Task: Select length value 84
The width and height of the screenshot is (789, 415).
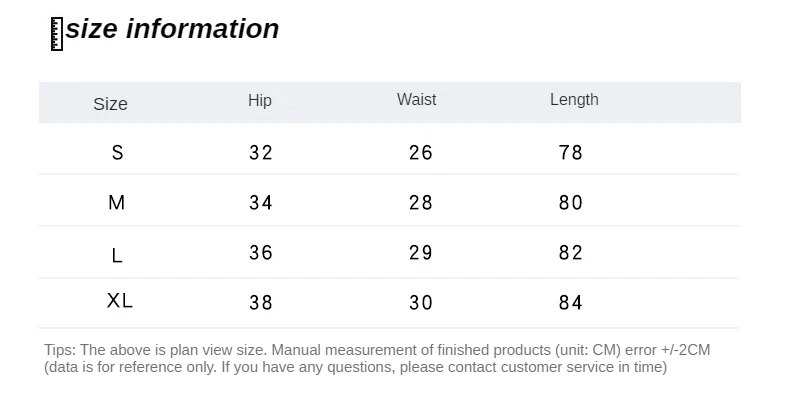Action: click(571, 302)
